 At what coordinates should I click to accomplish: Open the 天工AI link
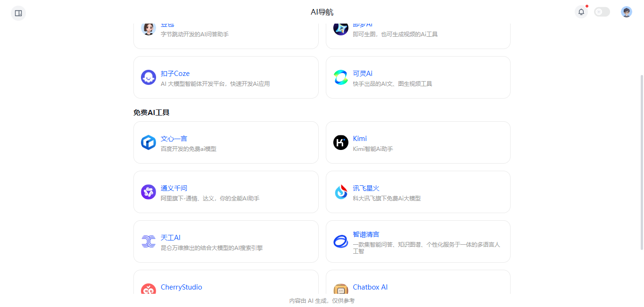(x=171, y=238)
